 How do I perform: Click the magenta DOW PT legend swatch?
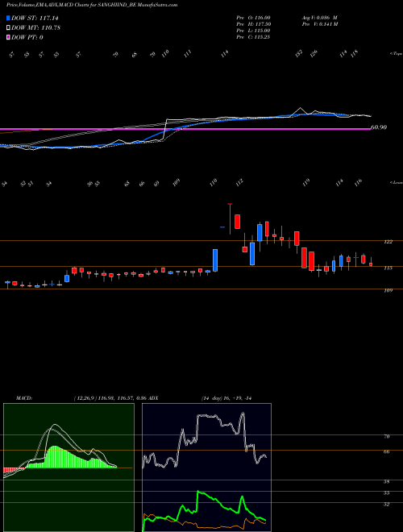9,37
